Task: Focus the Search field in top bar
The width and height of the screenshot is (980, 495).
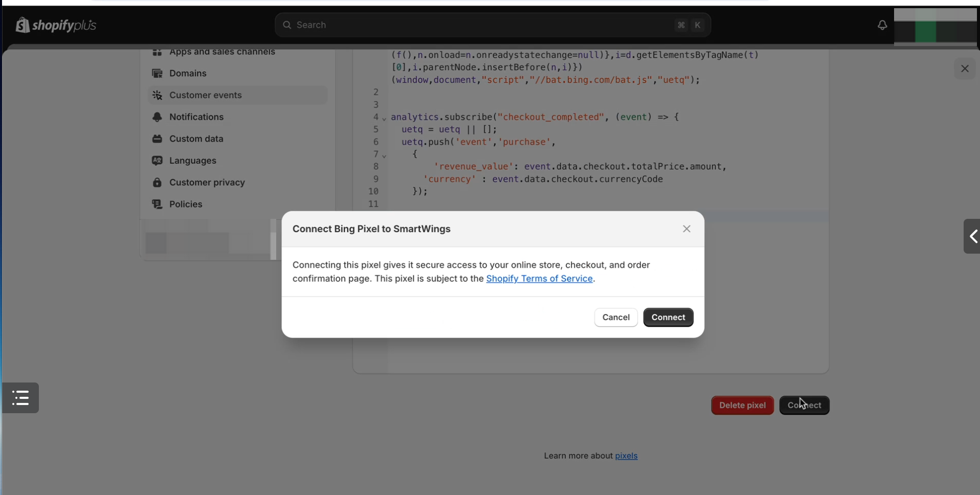Action: (x=493, y=25)
